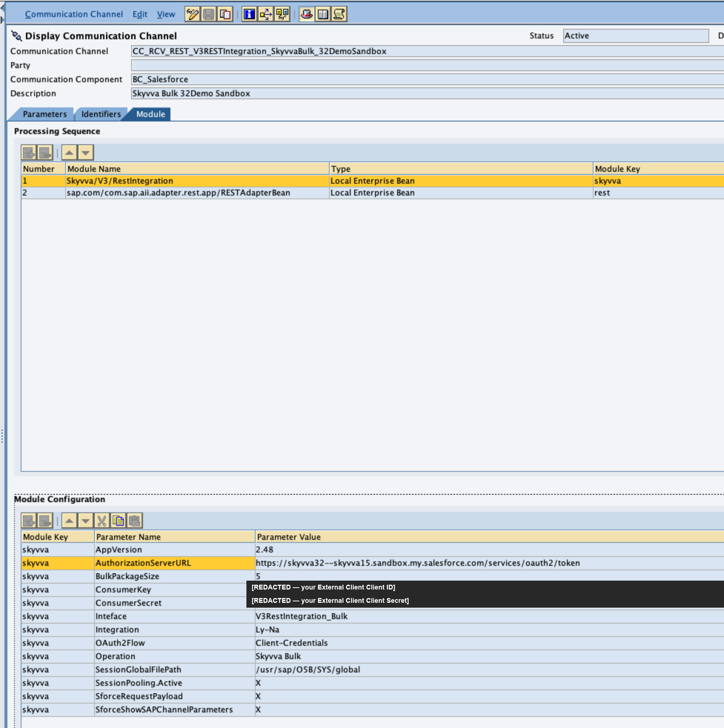Click the Communication Channel name field
Image resolution: width=724 pixels, height=728 pixels.
pyautogui.click(x=428, y=51)
